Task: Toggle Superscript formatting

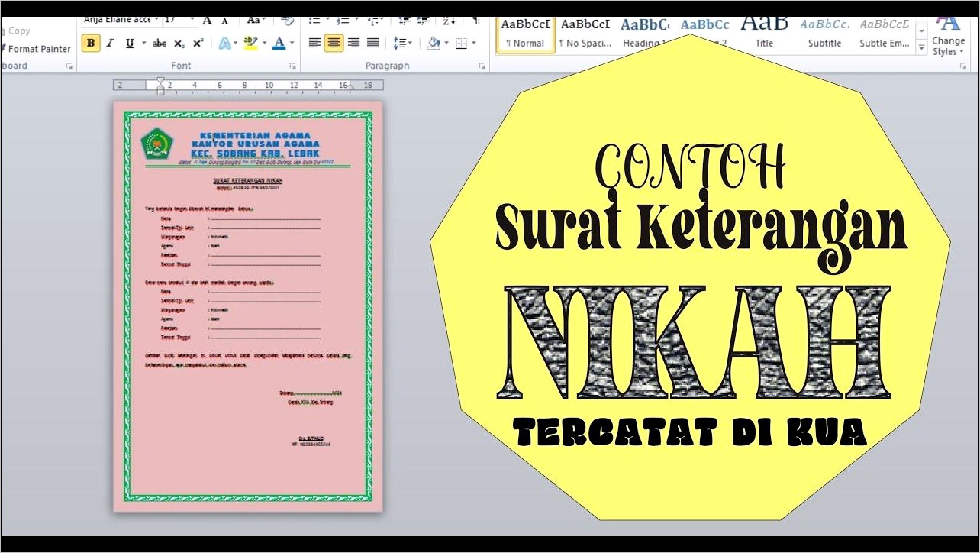Action: (198, 44)
